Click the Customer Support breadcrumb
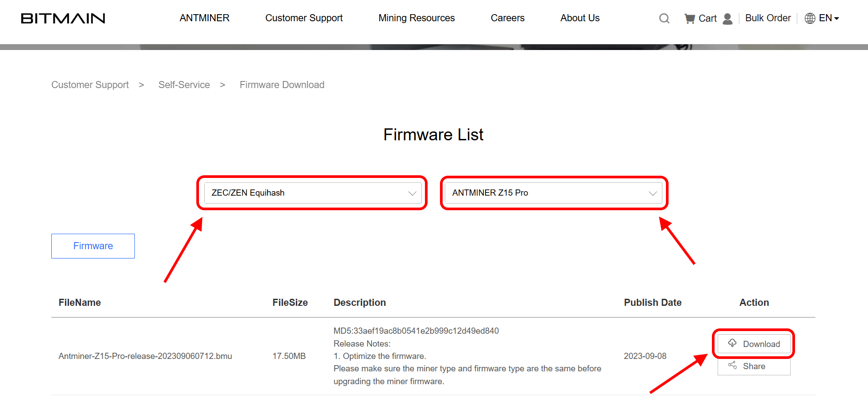The width and height of the screenshot is (868, 401). 90,85
